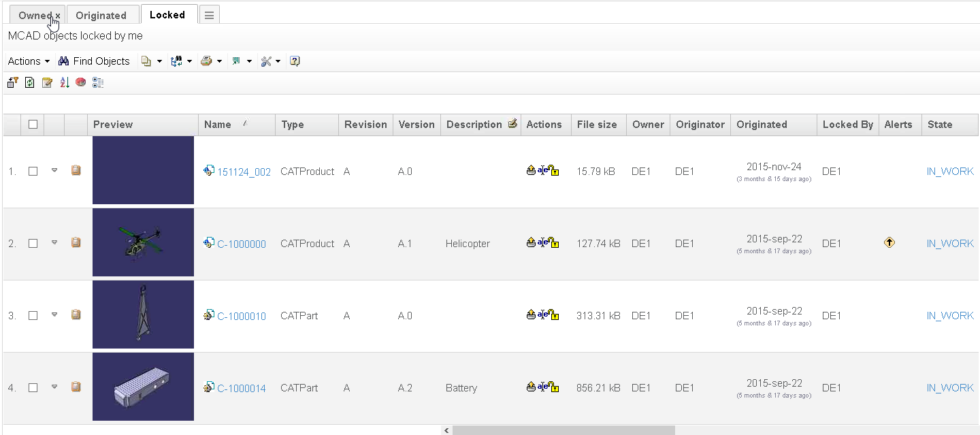This screenshot has width=980, height=435.
Task: Expand the row 2 triangle menu
Action: [54, 242]
